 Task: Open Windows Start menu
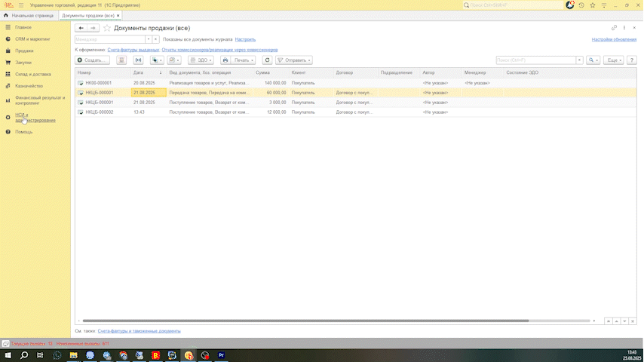click(8, 355)
